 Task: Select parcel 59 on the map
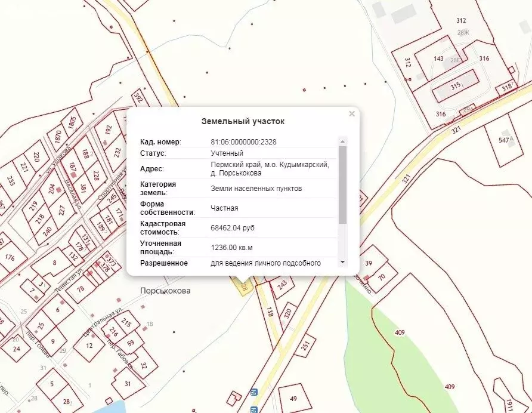[131, 343]
